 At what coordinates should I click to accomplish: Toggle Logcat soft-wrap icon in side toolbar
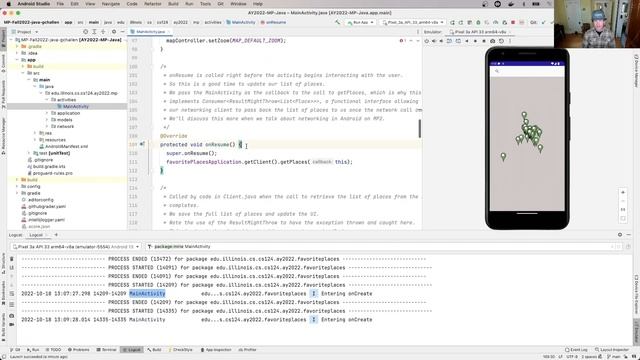(x=11, y=293)
